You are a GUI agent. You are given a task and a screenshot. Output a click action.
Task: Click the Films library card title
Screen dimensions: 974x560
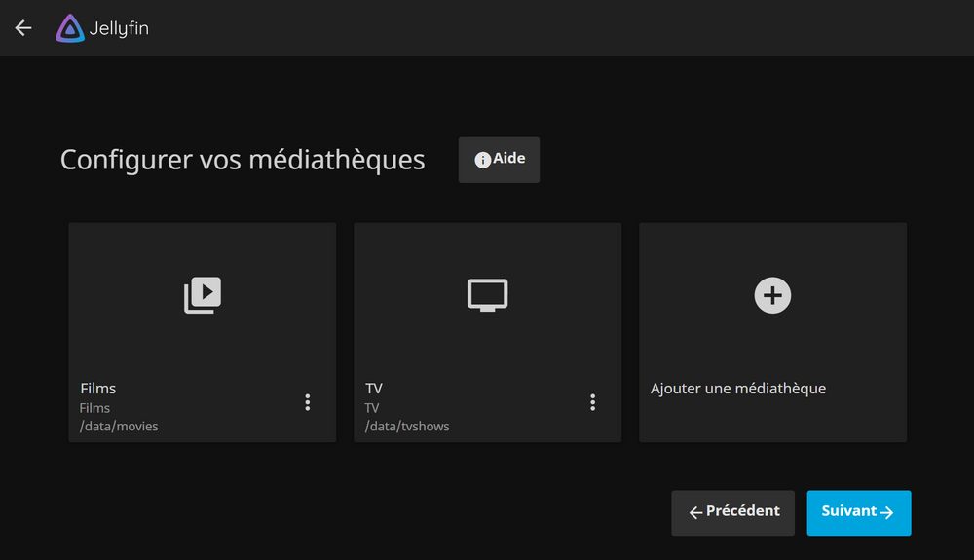98,389
